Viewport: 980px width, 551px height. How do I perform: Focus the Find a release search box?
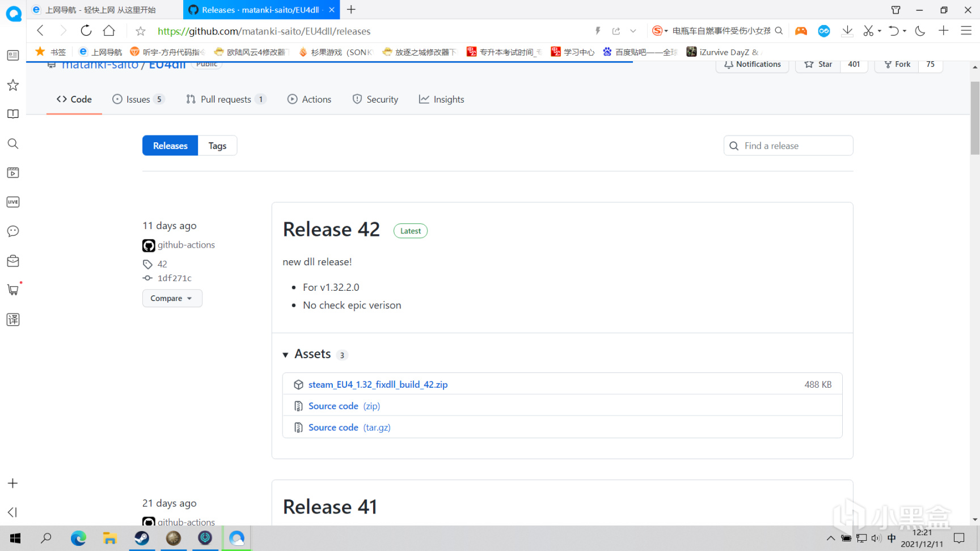click(x=788, y=146)
